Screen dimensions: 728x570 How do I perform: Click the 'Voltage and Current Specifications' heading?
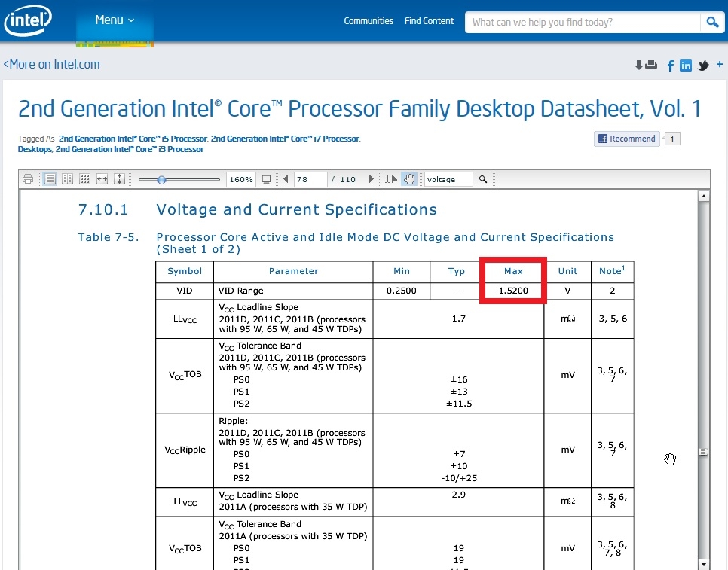296,209
